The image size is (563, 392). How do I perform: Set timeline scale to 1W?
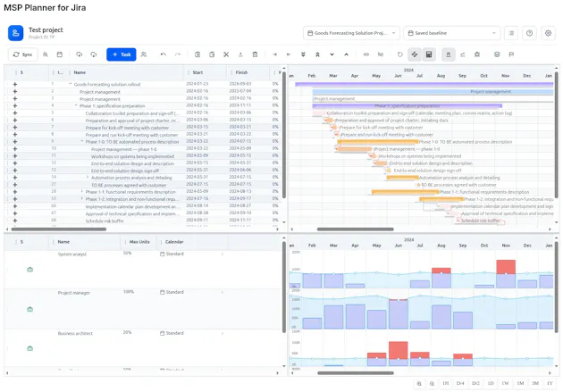click(505, 383)
